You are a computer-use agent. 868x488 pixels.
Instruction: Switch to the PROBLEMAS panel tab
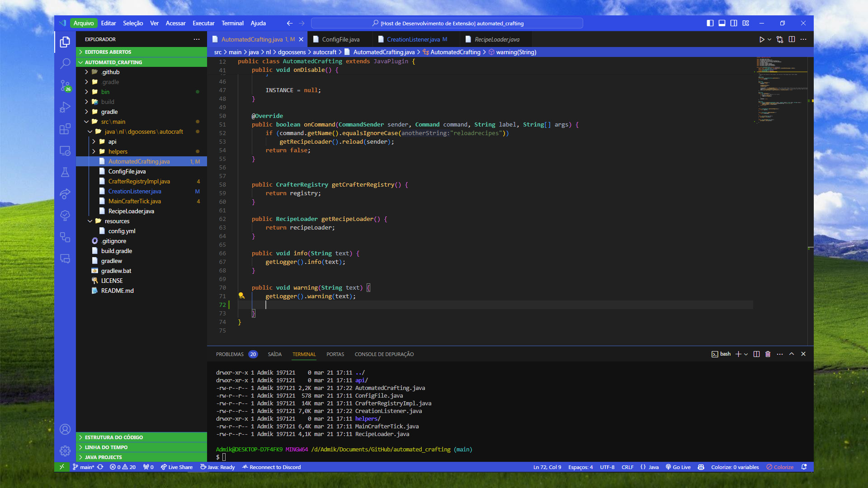230,354
